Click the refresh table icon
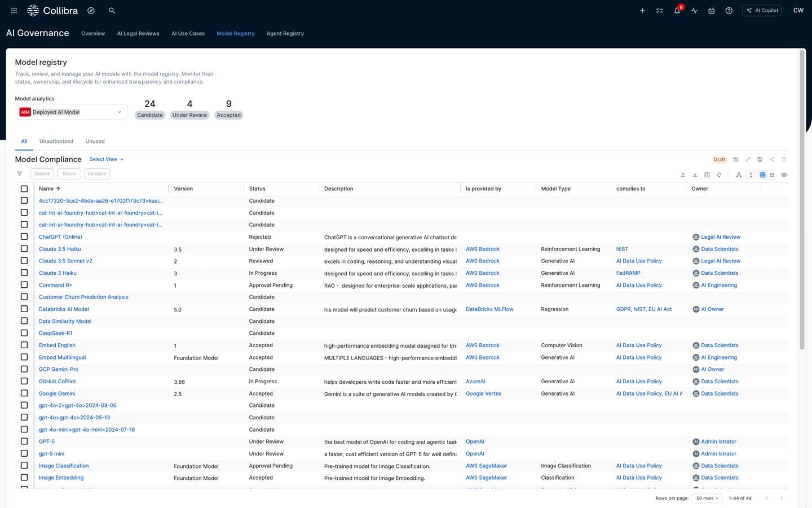 [719, 175]
